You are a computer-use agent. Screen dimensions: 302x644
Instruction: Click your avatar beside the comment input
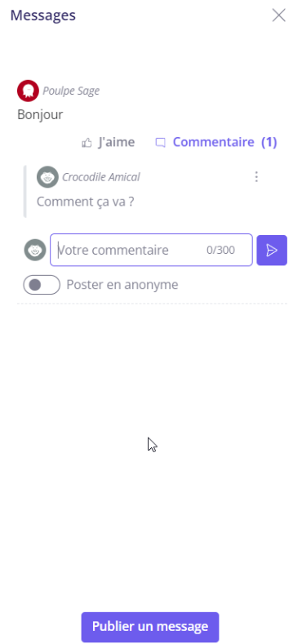(35, 250)
